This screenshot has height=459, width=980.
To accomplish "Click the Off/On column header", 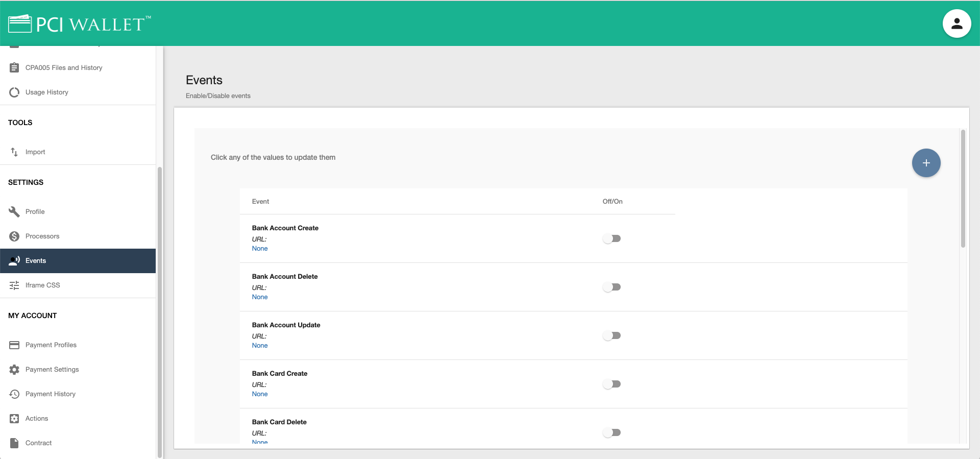I will pos(612,201).
